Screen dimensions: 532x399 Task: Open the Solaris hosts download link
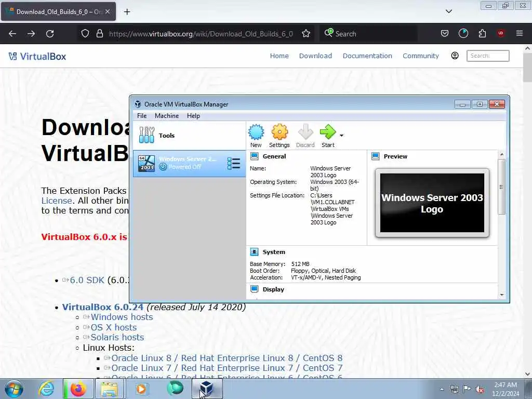click(x=117, y=337)
